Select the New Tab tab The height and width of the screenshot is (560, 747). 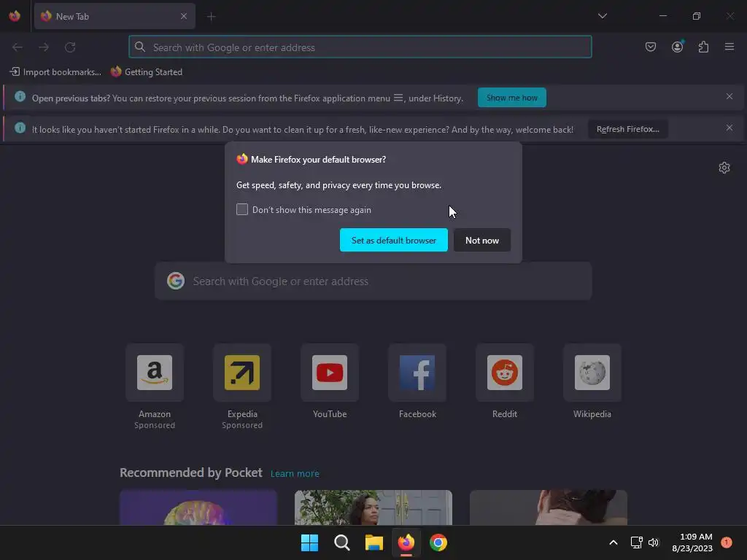coord(115,16)
